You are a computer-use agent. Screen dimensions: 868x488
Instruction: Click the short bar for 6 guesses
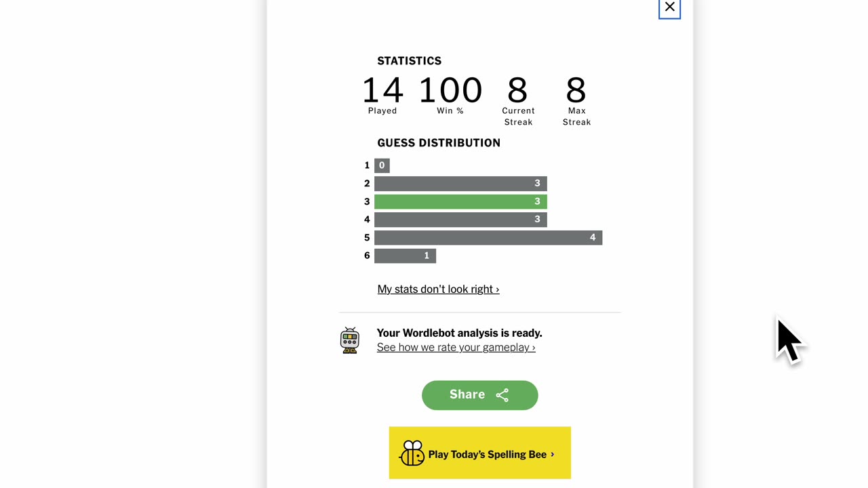405,256
